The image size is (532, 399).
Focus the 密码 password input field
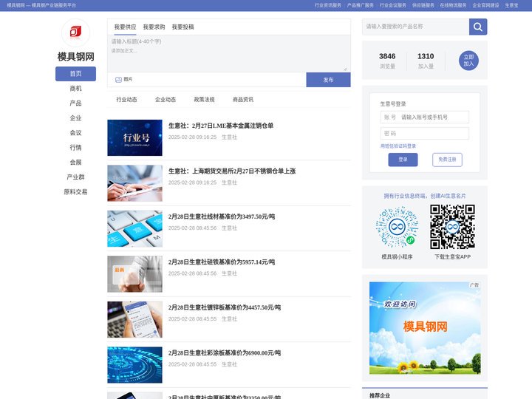point(424,133)
